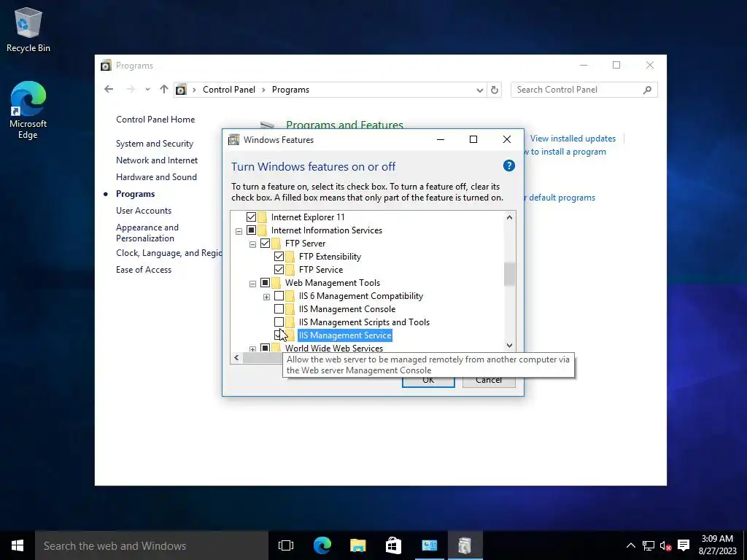
Task: Click the feature list vertical scrollbar thumb
Action: pos(509,274)
